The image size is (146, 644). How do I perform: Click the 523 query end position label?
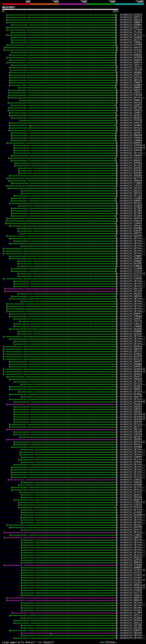(115, 11)
